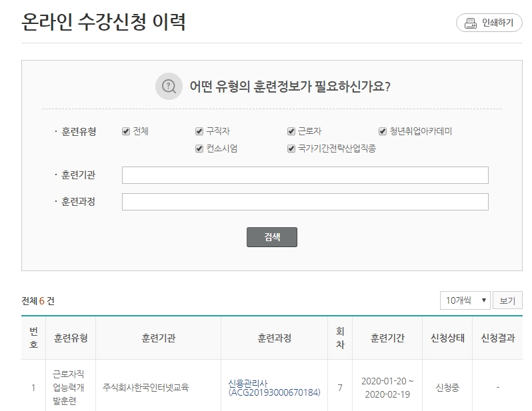Focus the 훈련과정 input field
Screen dimensions: 532x411
tap(305, 202)
